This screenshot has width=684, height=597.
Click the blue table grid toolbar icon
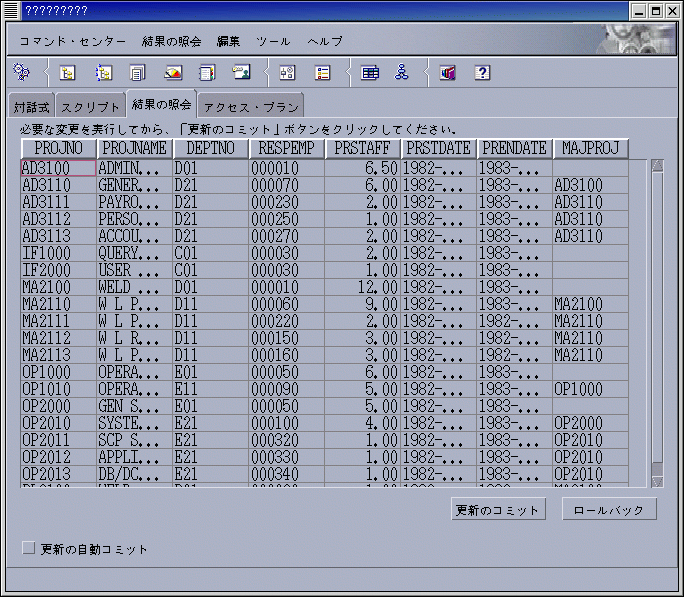tap(370, 73)
